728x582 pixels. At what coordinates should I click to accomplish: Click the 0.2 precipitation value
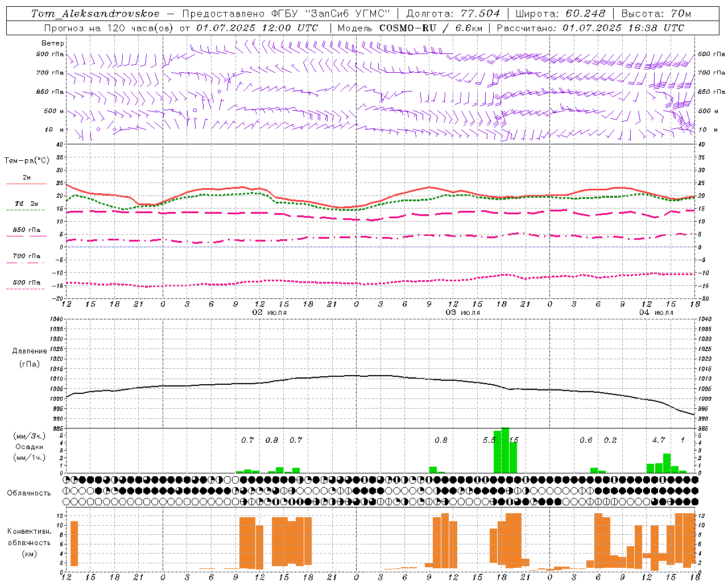click(x=610, y=440)
